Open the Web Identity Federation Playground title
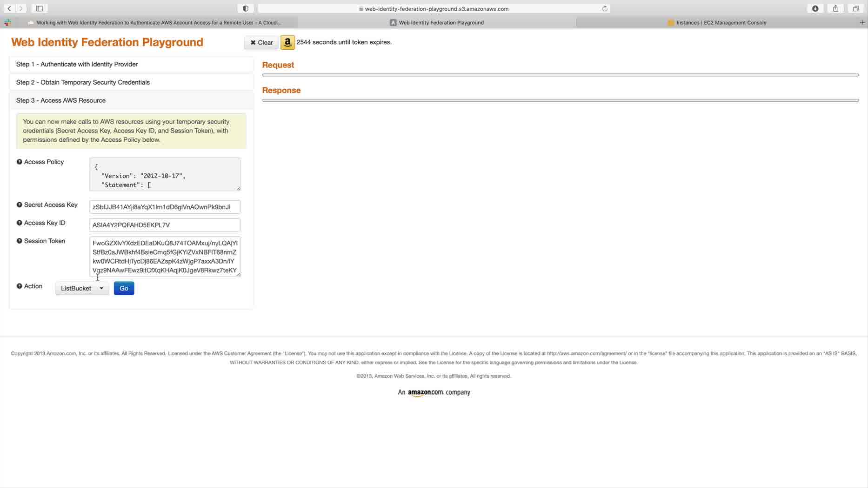This screenshot has height=488, width=868. click(x=107, y=42)
